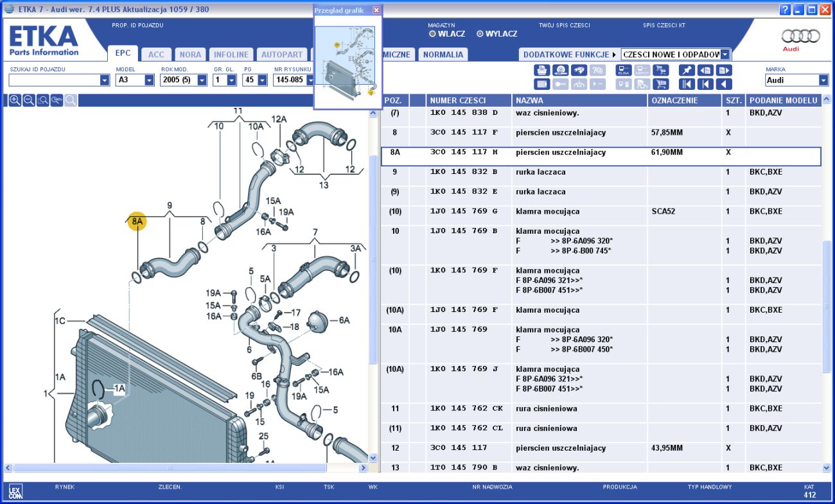Click the diagram horizontal scrollbar thumb
This screenshot has width=835, height=504.
pyautogui.click(x=170, y=467)
